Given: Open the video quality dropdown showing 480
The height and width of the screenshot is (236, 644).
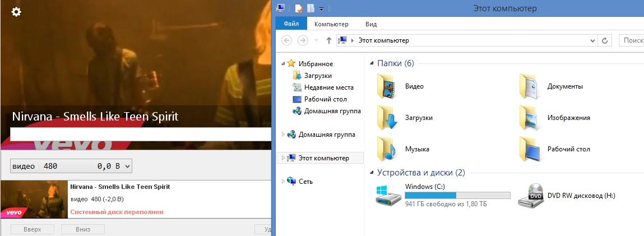Looking at the screenshot, I should 71,166.
